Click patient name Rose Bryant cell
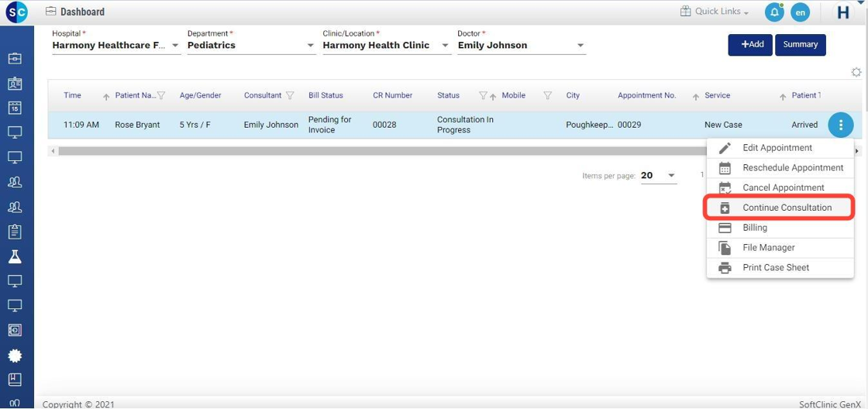Screen dimensions: 868x409 (137, 125)
